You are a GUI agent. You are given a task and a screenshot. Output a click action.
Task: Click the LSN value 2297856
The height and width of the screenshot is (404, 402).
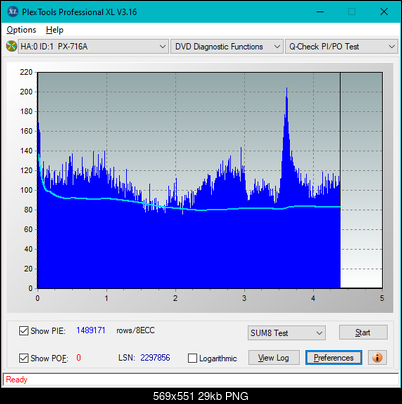pyautogui.click(x=155, y=358)
